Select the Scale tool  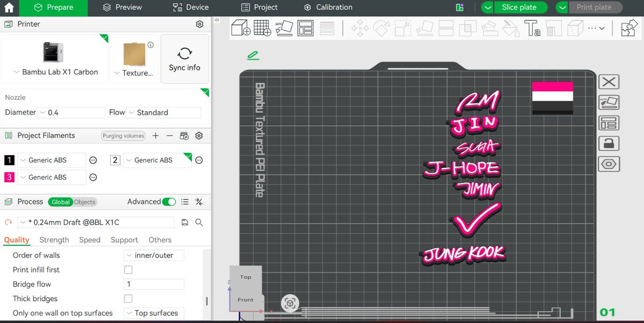(402, 28)
